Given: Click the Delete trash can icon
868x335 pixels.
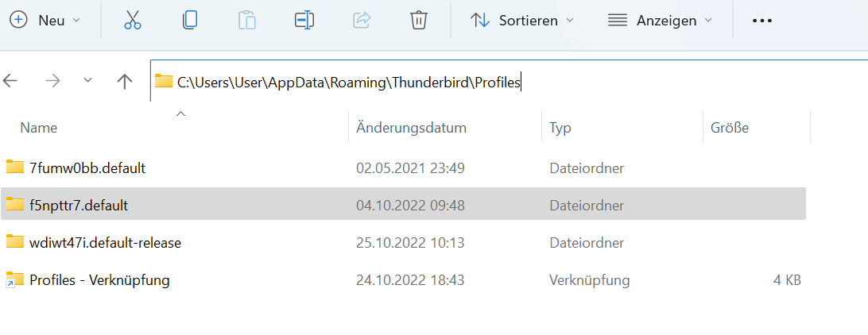Looking at the screenshot, I should (x=419, y=20).
